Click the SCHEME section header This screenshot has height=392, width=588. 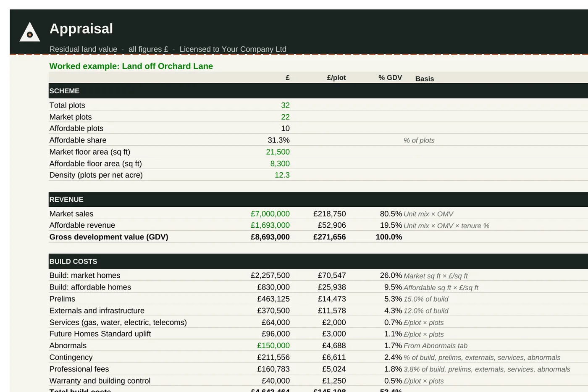point(318,91)
